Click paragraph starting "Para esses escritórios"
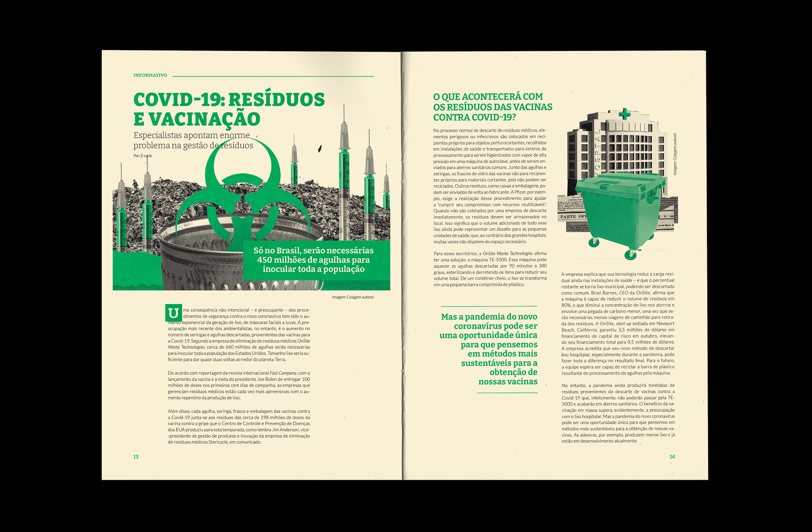 (490, 269)
